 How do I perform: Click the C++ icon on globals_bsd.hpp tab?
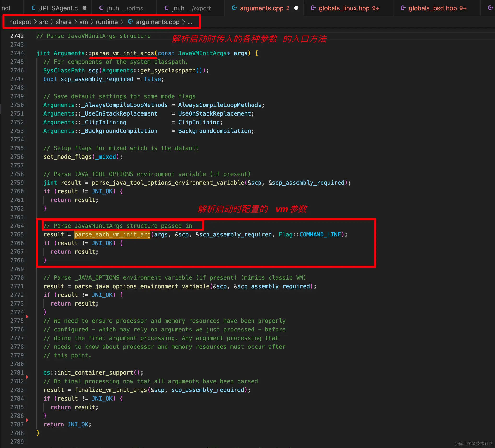(x=403, y=8)
